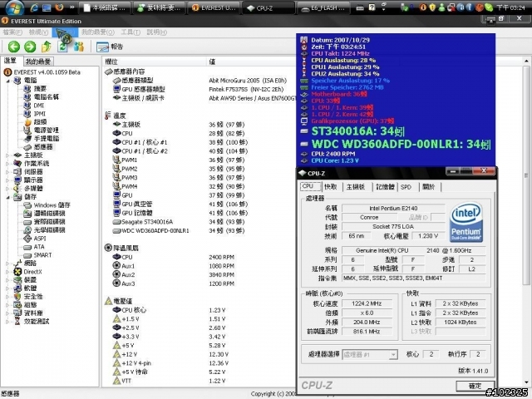This screenshot has width=532, height=399.
Task: Expand the 網路 tree node
Action: click(7, 264)
